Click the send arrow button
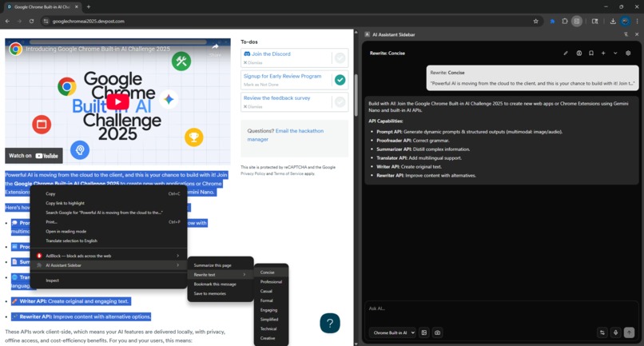 [629, 333]
